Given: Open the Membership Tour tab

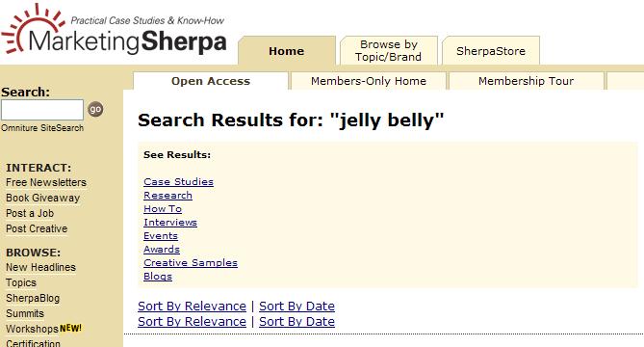Looking at the screenshot, I should (526, 81).
